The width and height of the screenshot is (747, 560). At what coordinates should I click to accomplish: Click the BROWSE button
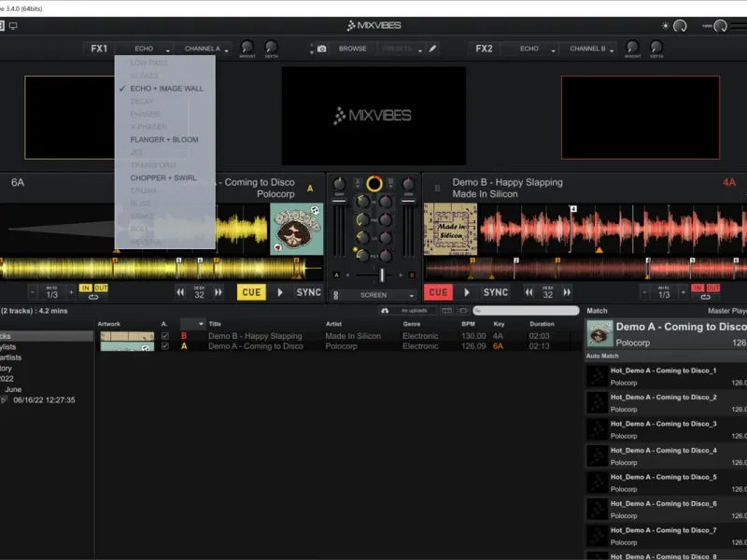[x=353, y=49]
